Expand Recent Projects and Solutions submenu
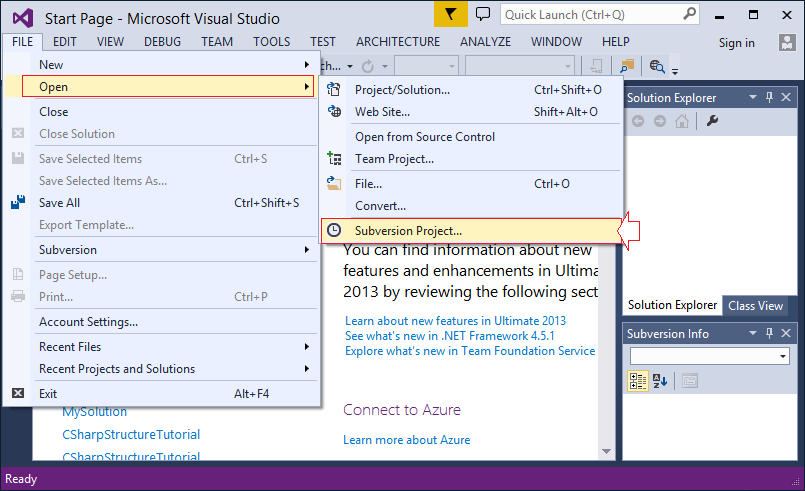Viewport: 805px width, 491px height. click(306, 369)
